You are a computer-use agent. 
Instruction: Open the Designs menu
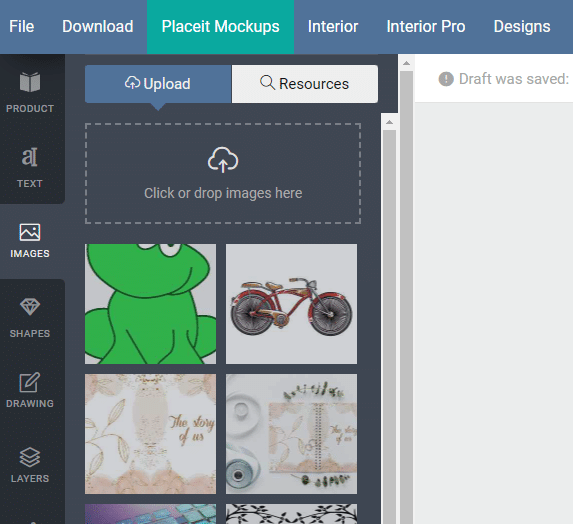(522, 27)
